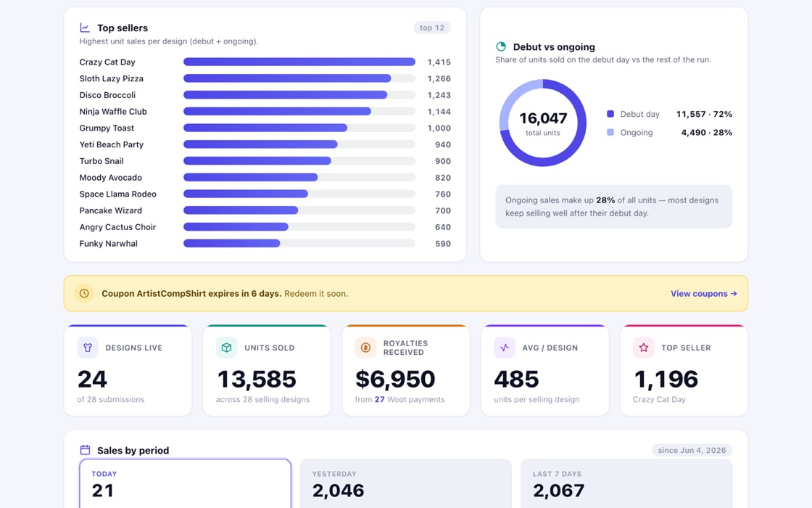Click the Debut vs ongoing pie icon

point(501,46)
